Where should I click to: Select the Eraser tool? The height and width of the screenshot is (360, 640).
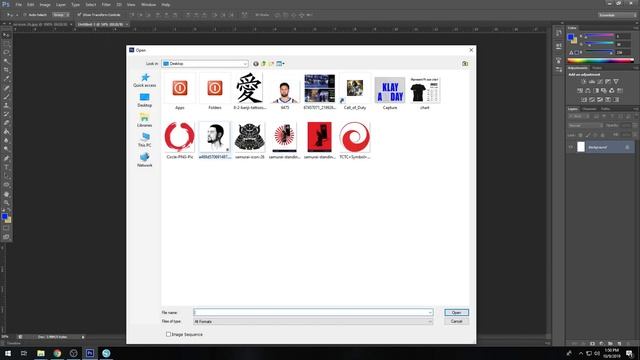6,123
